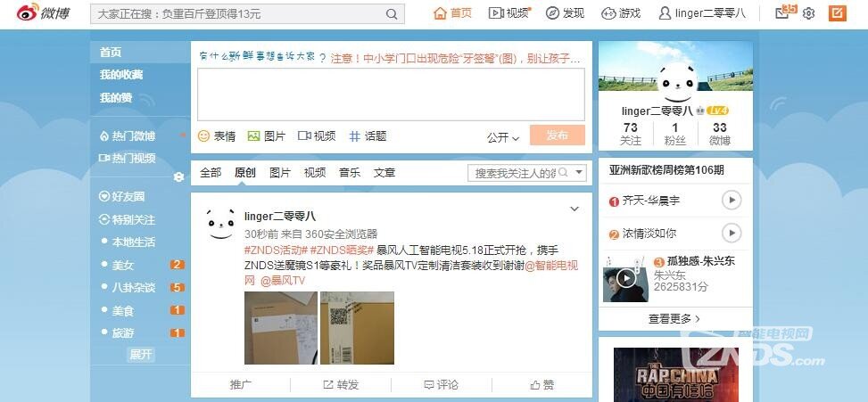
Task: Open the #ZNDS晒奖# hashtag
Action: (342, 250)
